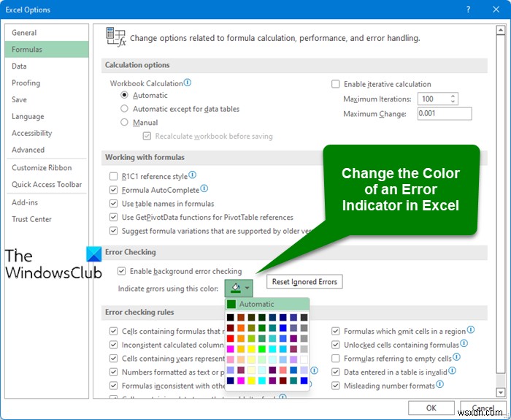Decrease Maximum Iterations with down spinner
The height and width of the screenshot is (420, 511).
[x=453, y=102]
